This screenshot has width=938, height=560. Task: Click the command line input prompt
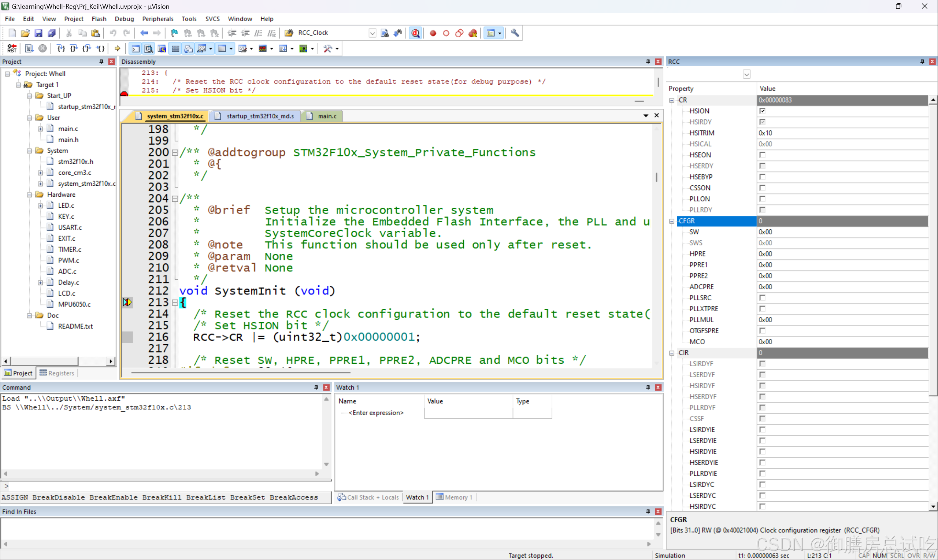[166, 486]
